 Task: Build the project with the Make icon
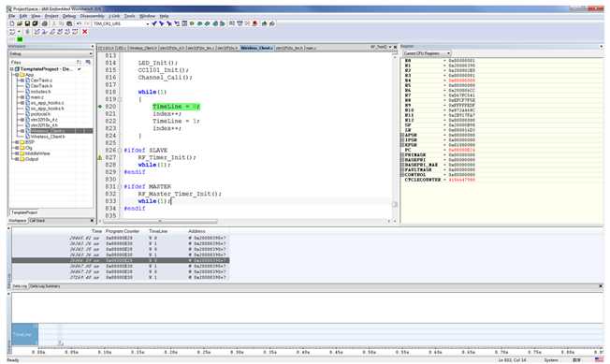point(240,23)
